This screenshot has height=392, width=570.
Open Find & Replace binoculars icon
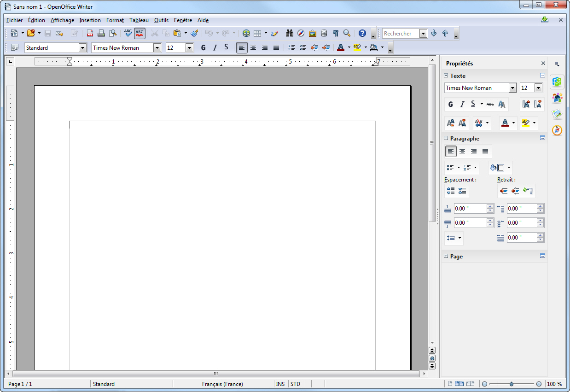pyautogui.click(x=290, y=33)
